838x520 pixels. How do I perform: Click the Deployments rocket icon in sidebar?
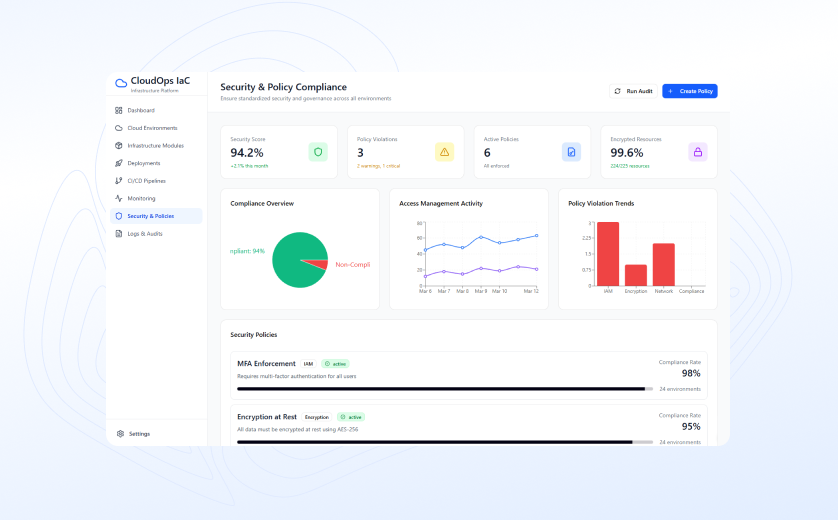pyautogui.click(x=119, y=163)
